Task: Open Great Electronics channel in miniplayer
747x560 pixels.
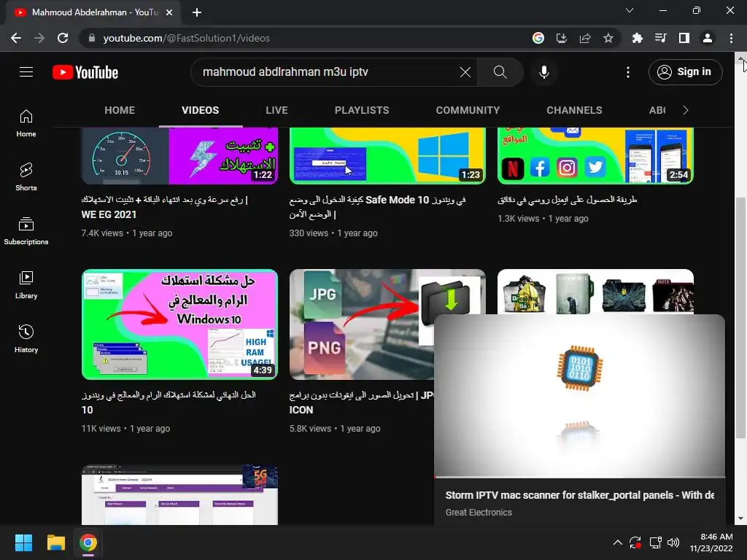Action: (x=479, y=513)
